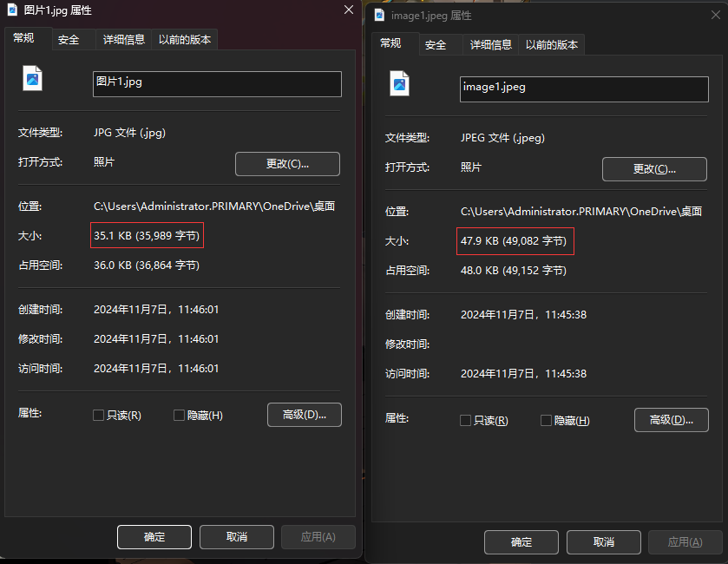
Task: Open 高级 attributes for 图片1.jpg
Action: [304, 415]
